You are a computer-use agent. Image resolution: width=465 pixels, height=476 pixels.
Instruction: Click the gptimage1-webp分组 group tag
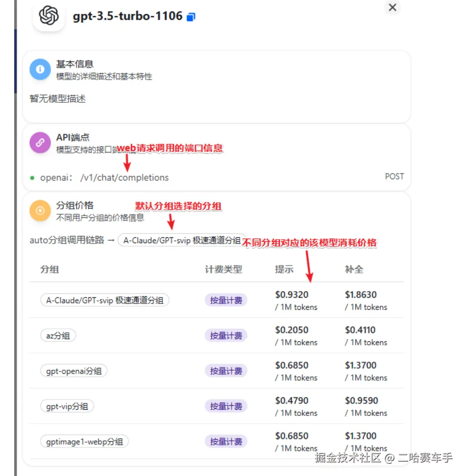coord(84,441)
